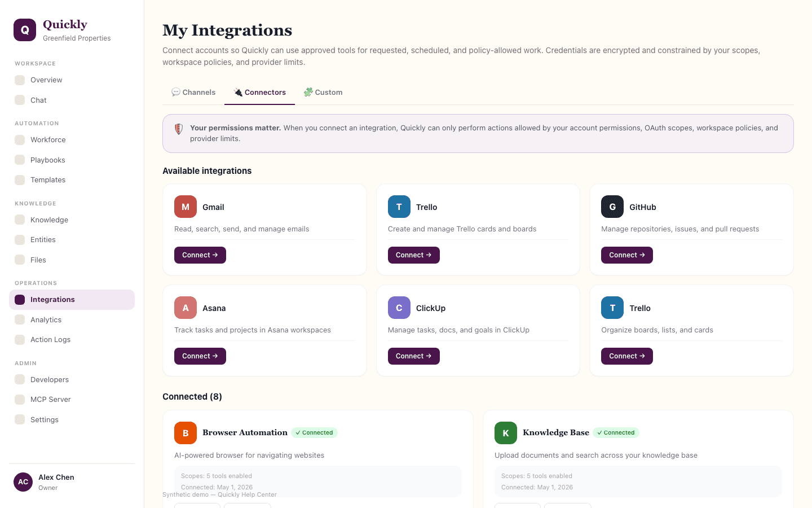Click 'Greenfield Properties' workspace name
The height and width of the screenshot is (508, 812).
tap(77, 38)
